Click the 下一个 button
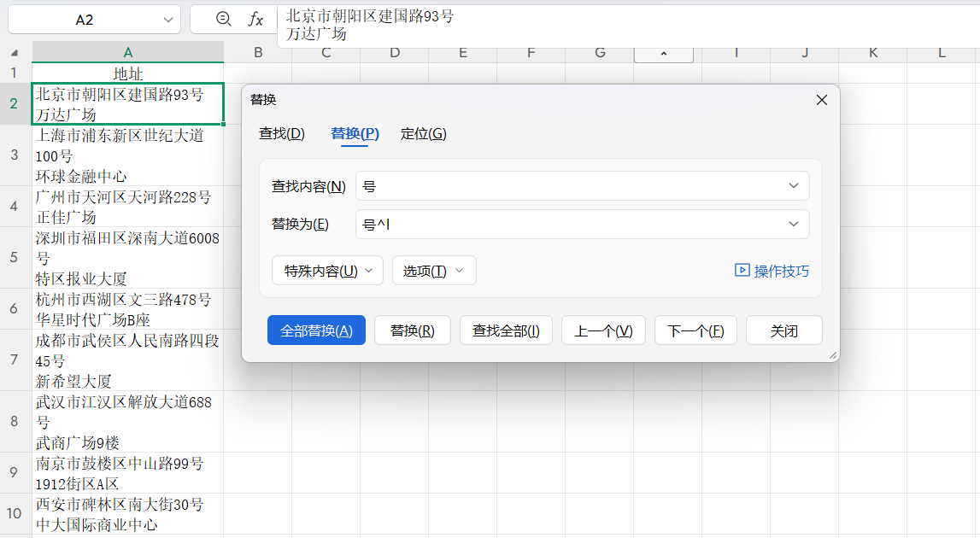 coord(695,330)
